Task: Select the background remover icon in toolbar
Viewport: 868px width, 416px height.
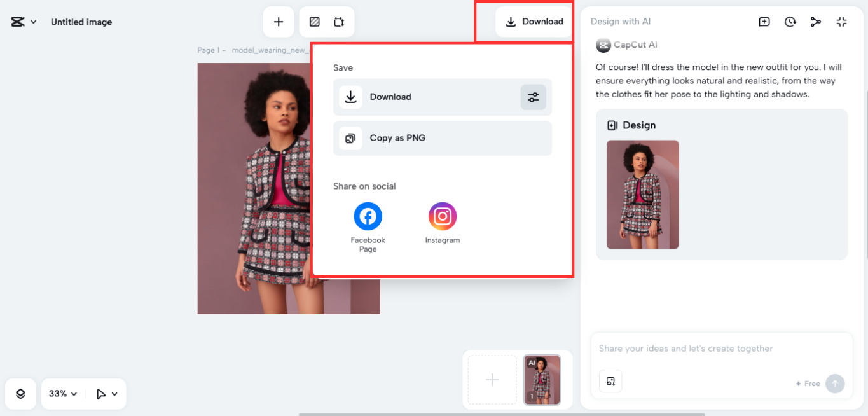Action: (x=314, y=22)
